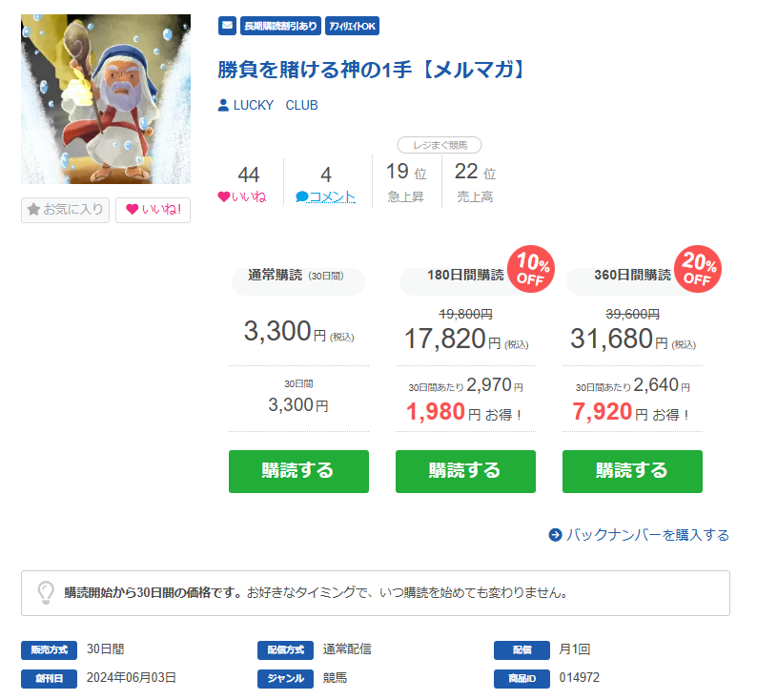This screenshot has width=757, height=700.
Task: Subscribe to the 360日間購読 plan
Action: point(632,471)
